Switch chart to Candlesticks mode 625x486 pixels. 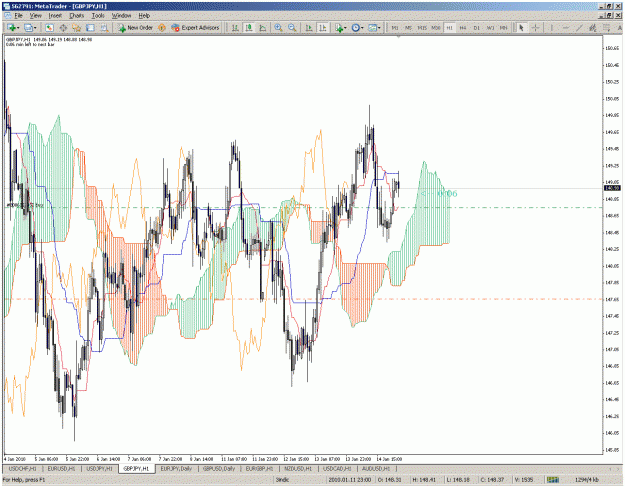pos(249,28)
